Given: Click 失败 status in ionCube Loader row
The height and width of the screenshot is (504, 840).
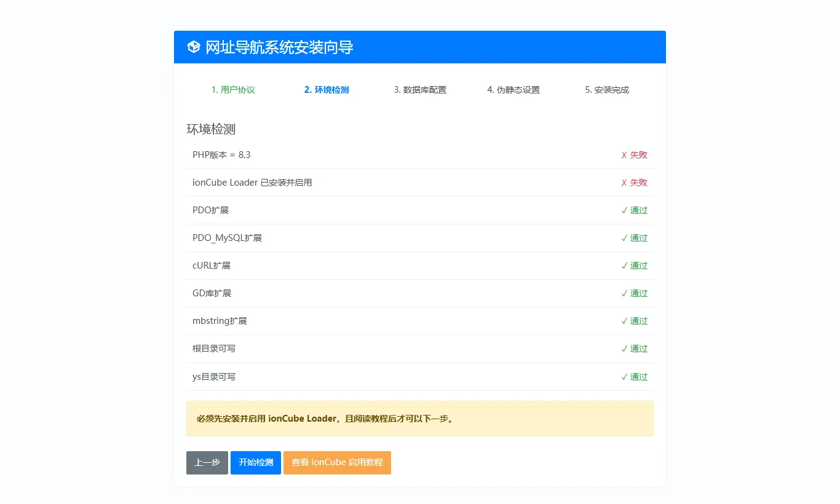Looking at the screenshot, I should click(x=634, y=183).
